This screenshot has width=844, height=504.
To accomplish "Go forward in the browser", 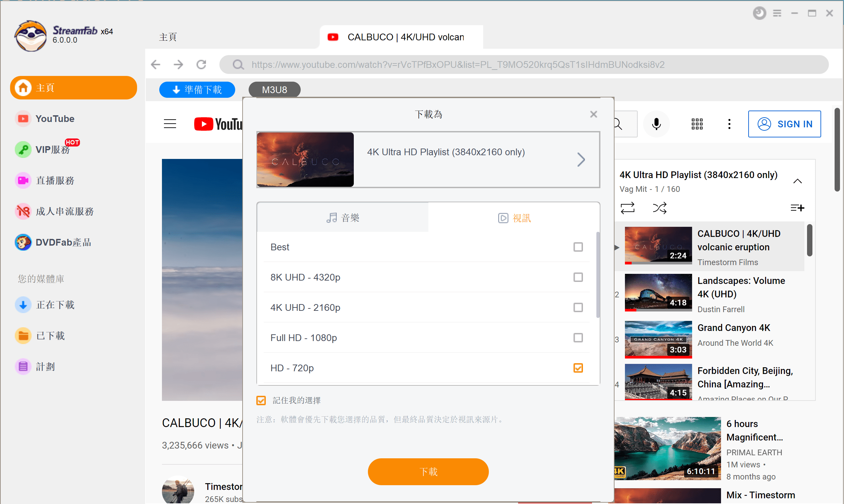I will [x=178, y=64].
